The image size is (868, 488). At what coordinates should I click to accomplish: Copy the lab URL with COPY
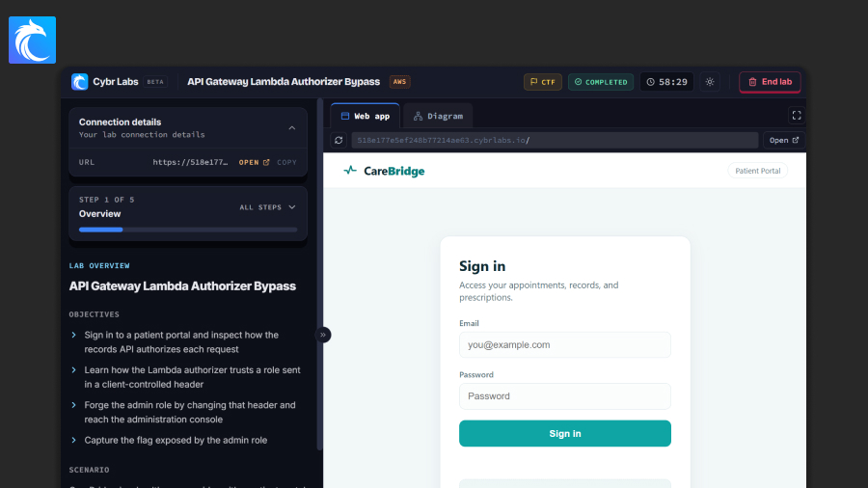(286, 162)
